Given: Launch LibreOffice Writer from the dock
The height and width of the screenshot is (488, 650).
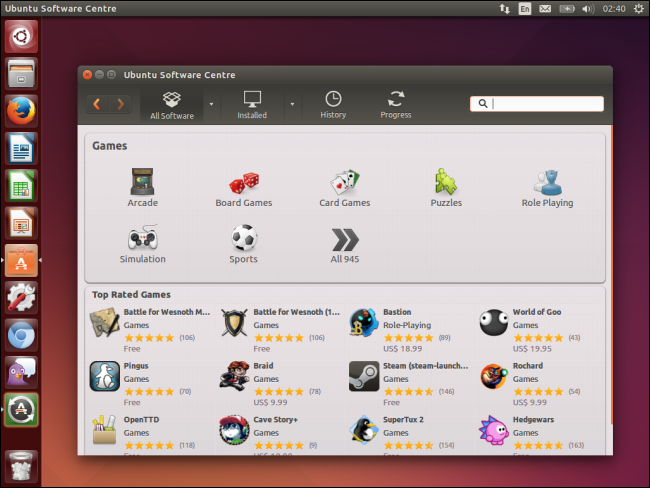Looking at the screenshot, I should coord(21,148).
